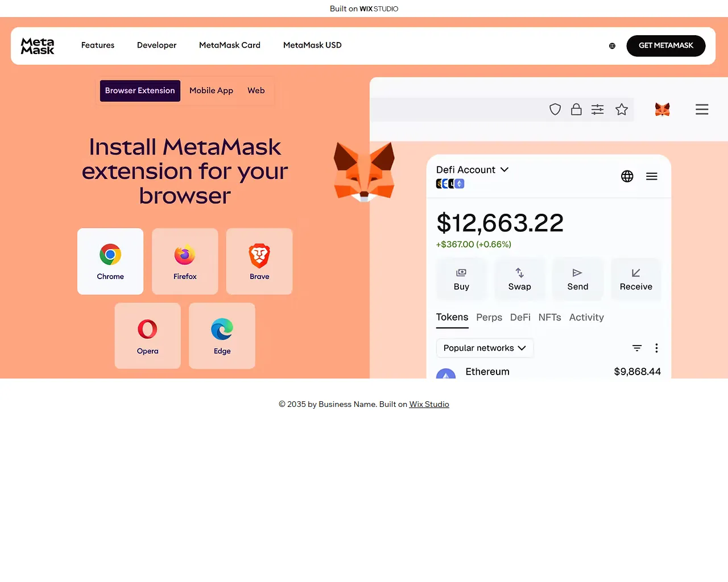Open the Tokens tab in wallet
The height and width of the screenshot is (582, 728).
point(452,318)
